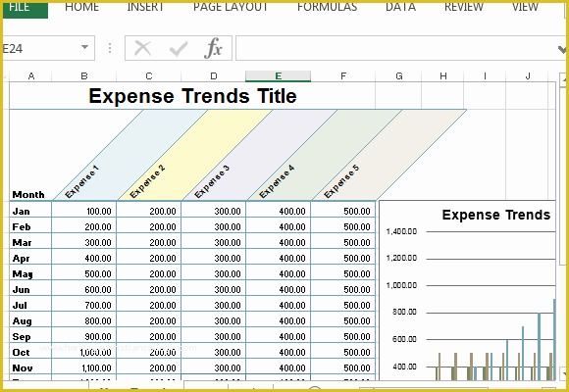Click the Cancel (X) formula icon
The width and height of the screenshot is (569, 392).
142,48
